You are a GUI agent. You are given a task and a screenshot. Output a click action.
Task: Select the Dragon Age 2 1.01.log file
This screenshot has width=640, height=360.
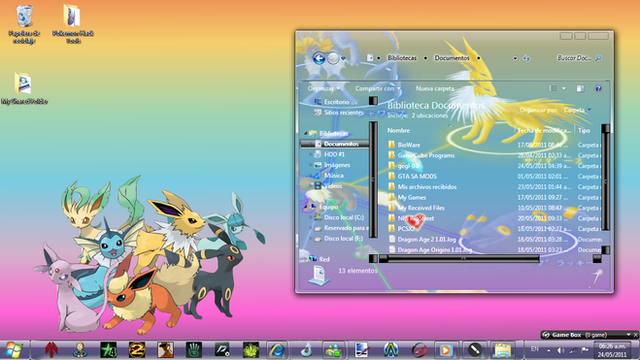[x=427, y=240]
